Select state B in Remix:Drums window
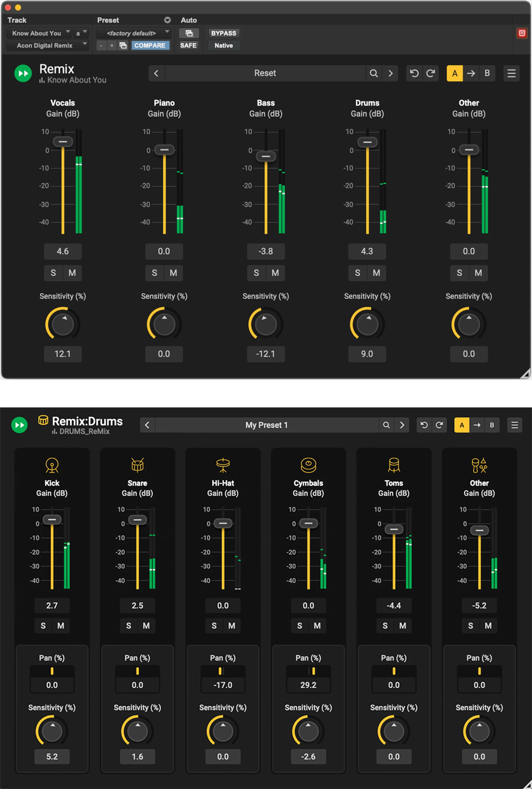Viewport: 532px width, 789px height. (492, 425)
